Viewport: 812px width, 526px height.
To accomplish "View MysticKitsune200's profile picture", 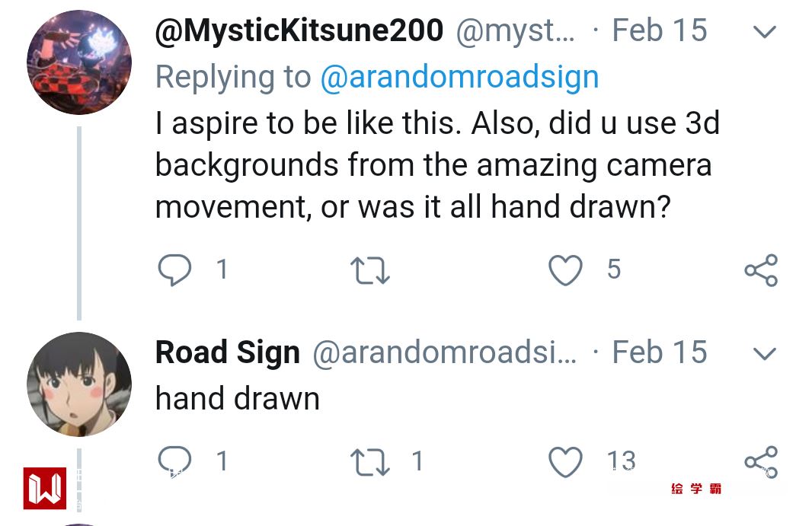I will pos(79,62).
